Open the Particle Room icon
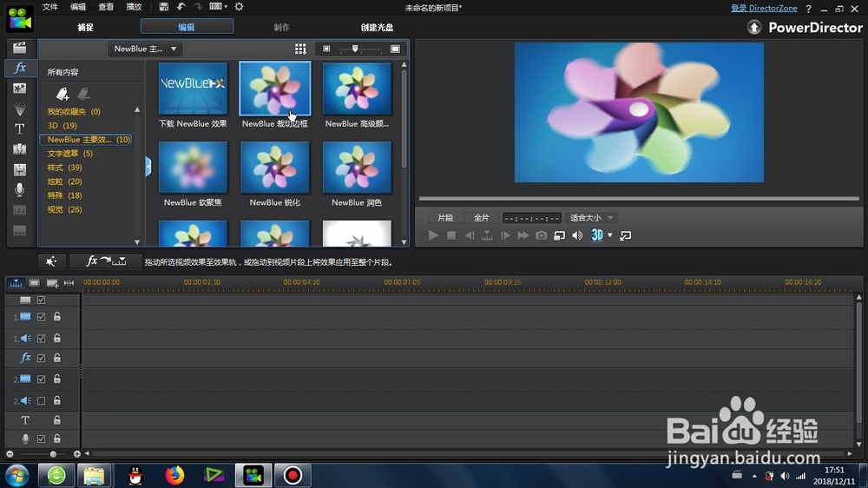This screenshot has height=488, width=868. point(19,109)
